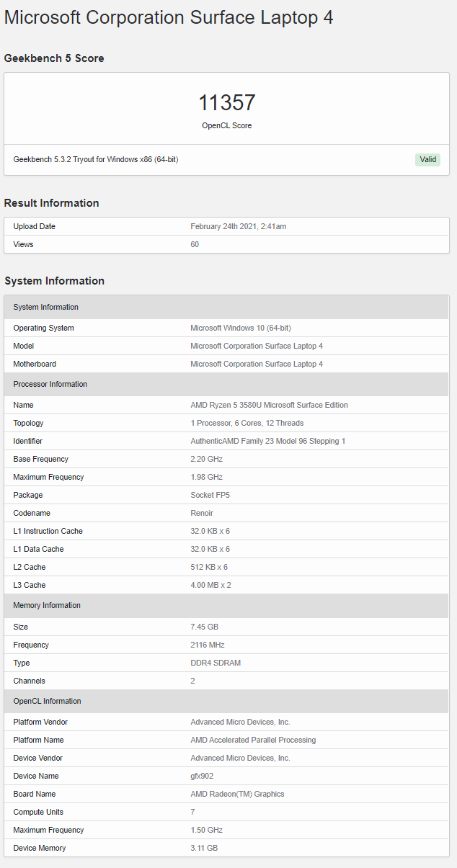Click the System Information section heading above the table
This screenshot has height=868, width=457.
[55, 281]
